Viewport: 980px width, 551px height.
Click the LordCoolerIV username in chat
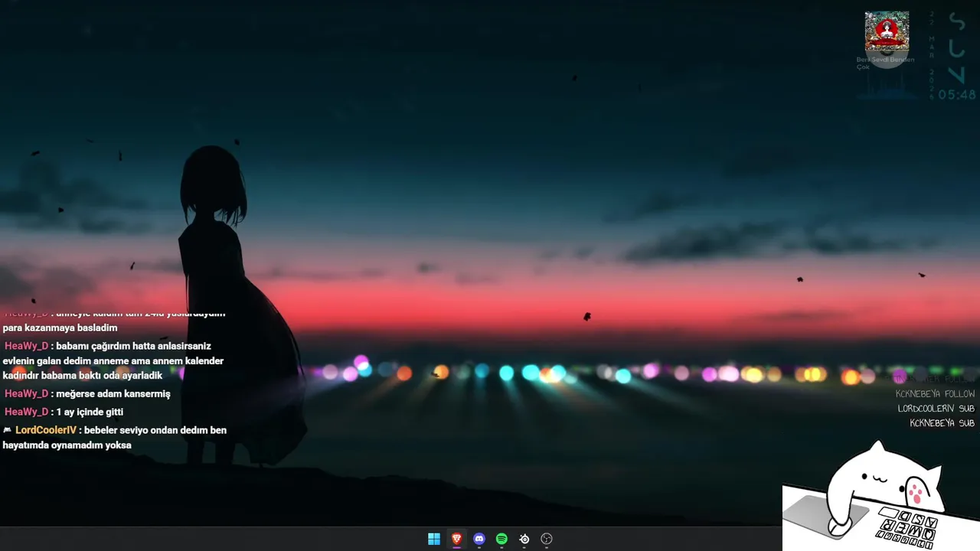46,430
